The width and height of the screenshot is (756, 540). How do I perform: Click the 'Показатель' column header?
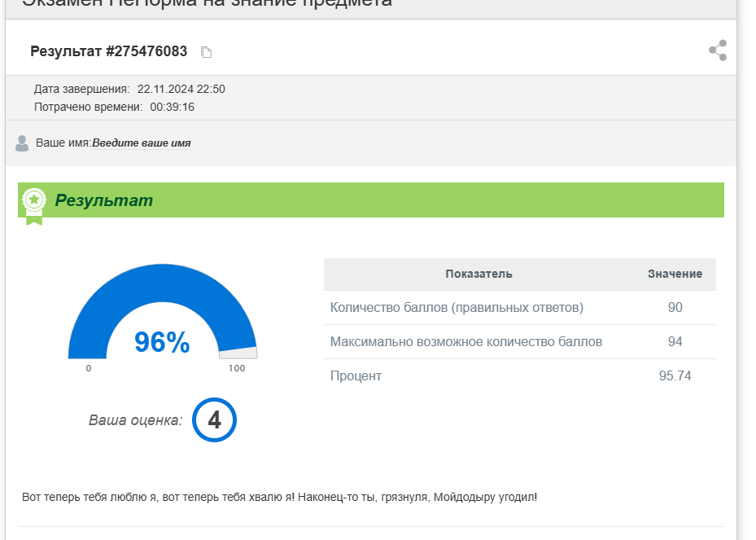pos(479,274)
